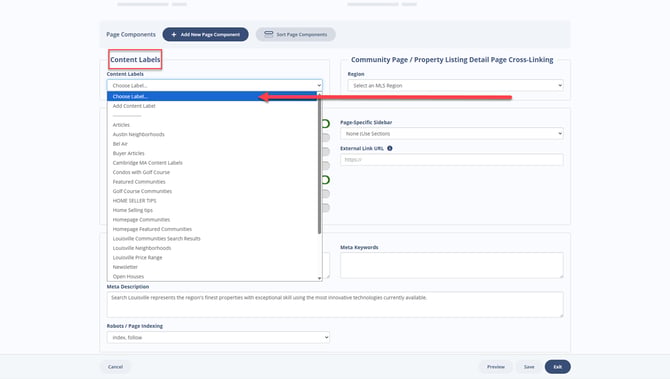The width and height of the screenshot is (670, 379).
Task: Choose the Add Content Label option
Action: [x=212, y=106]
